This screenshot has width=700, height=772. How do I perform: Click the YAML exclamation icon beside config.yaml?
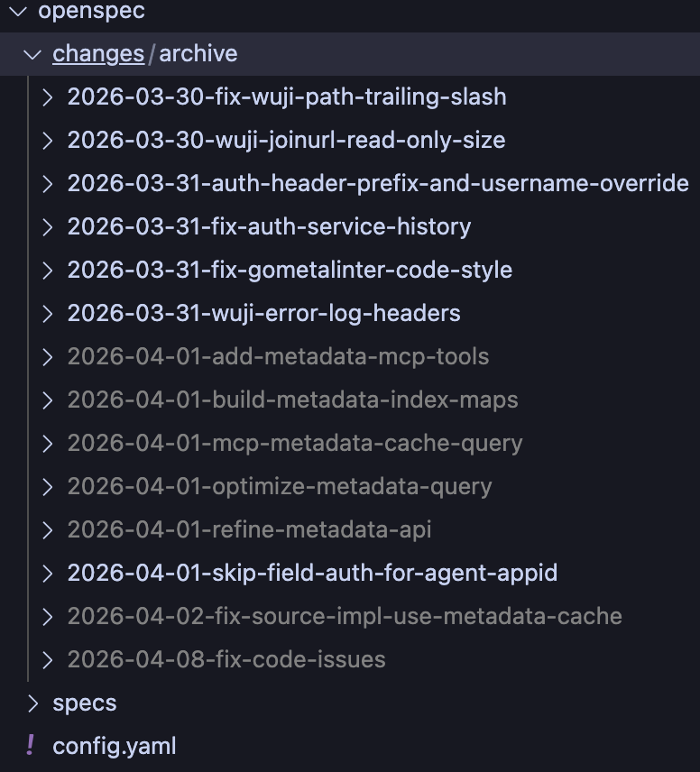click(31, 746)
